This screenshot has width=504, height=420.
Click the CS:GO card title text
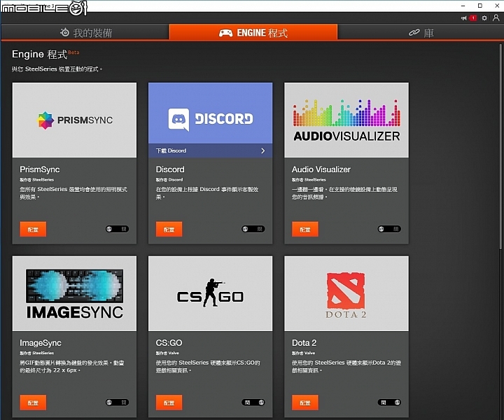169,343
